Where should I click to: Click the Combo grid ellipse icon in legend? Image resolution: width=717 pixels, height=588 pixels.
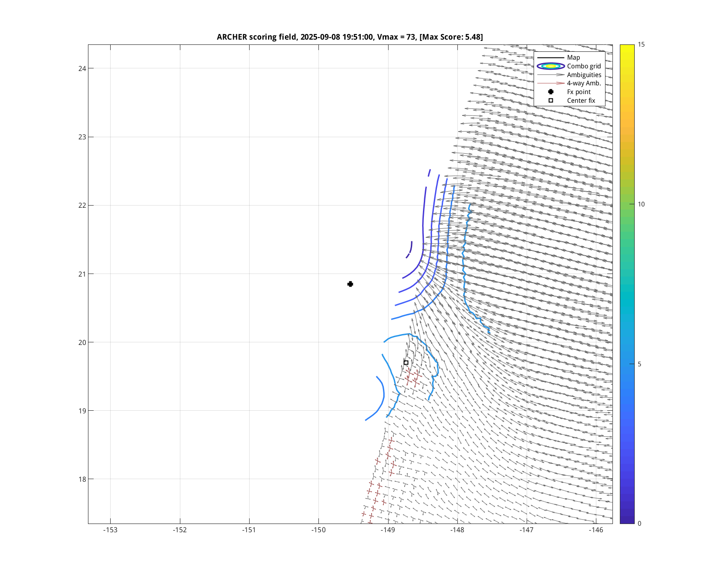click(551, 66)
